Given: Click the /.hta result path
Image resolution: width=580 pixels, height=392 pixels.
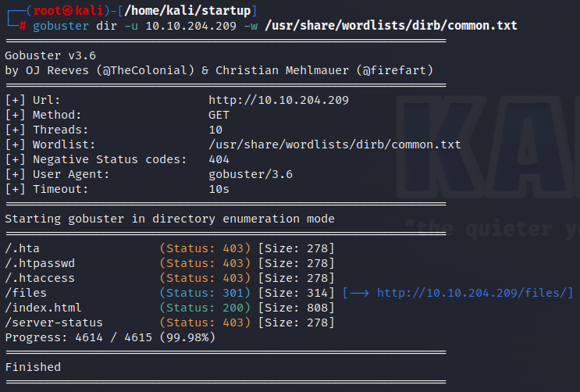Looking at the screenshot, I should [22, 248].
